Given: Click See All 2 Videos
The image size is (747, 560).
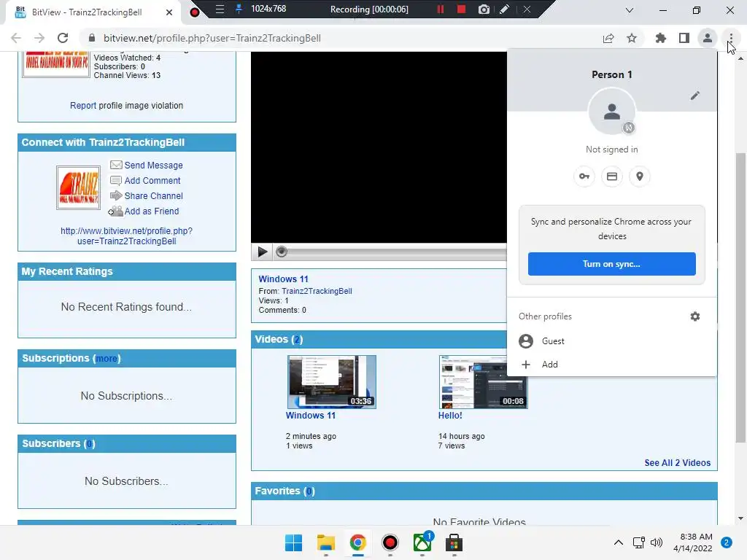Looking at the screenshot, I should click(678, 463).
